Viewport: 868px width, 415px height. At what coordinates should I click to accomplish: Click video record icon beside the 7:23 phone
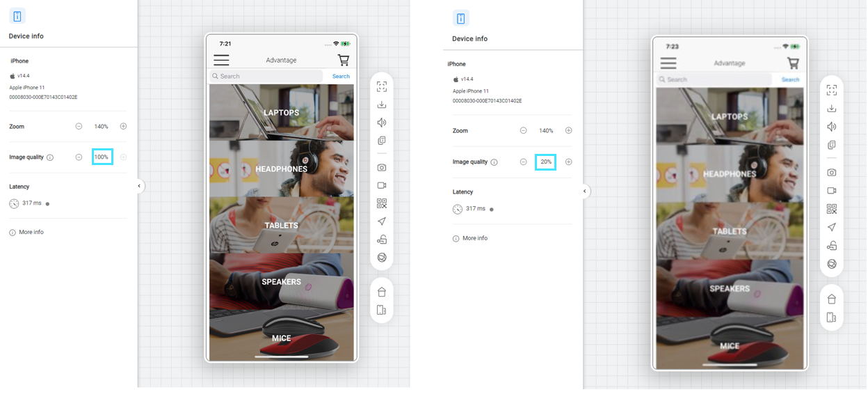pos(831,191)
